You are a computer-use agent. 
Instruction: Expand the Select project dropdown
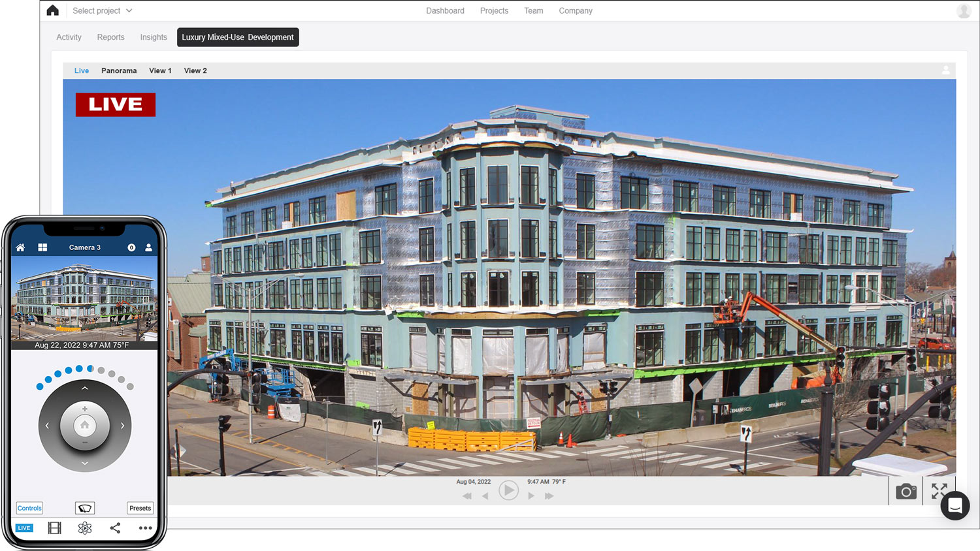click(103, 10)
